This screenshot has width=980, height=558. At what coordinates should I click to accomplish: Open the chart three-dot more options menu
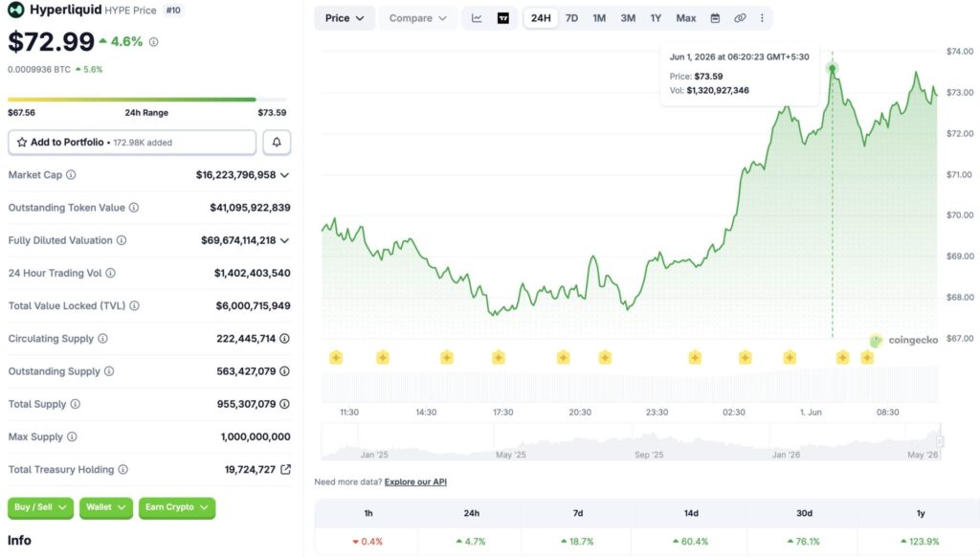coord(762,18)
